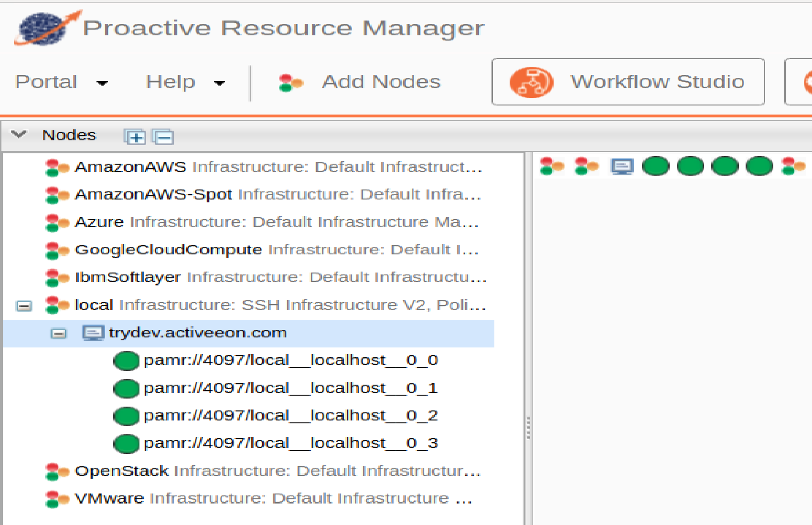This screenshot has height=525, width=812.
Task: Click the third green node in compact view
Action: pyautogui.click(x=725, y=166)
